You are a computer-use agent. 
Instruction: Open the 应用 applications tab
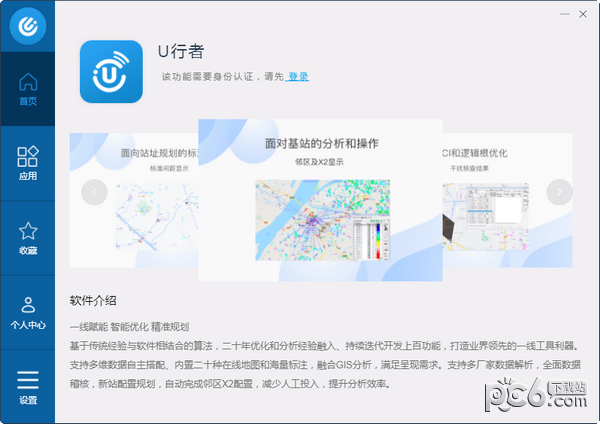click(28, 163)
